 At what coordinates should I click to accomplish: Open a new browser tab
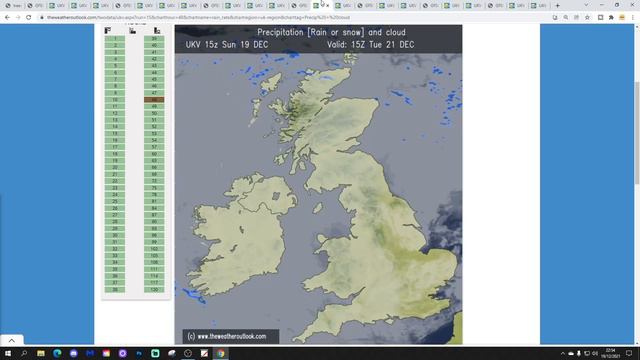[558, 6]
